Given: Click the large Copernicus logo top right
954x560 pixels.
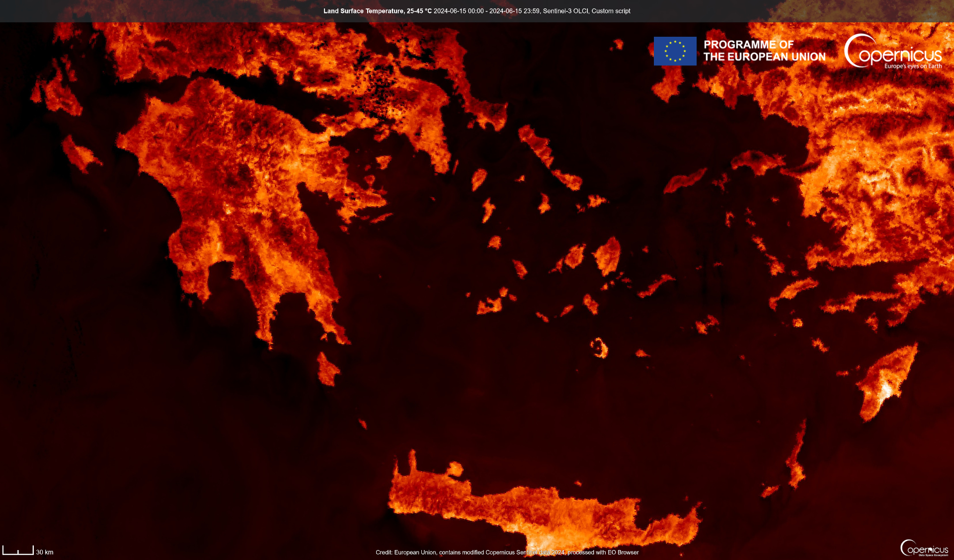Looking at the screenshot, I should 893,51.
